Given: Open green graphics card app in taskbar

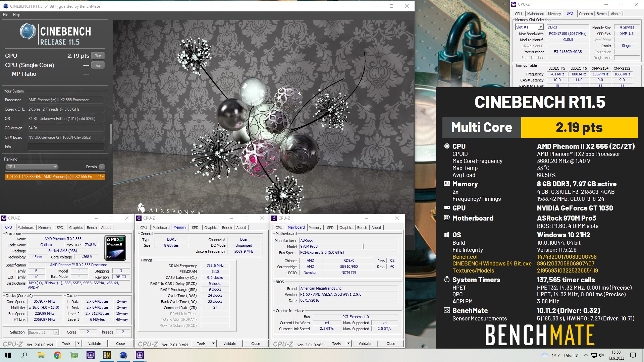Looking at the screenshot, I should point(74,355).
